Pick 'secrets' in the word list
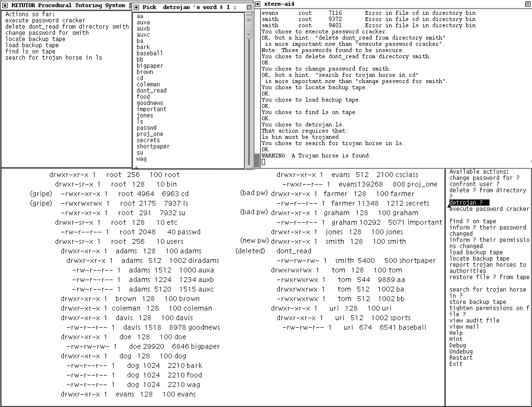Viewport: 532px width, 407px height. 148,140
